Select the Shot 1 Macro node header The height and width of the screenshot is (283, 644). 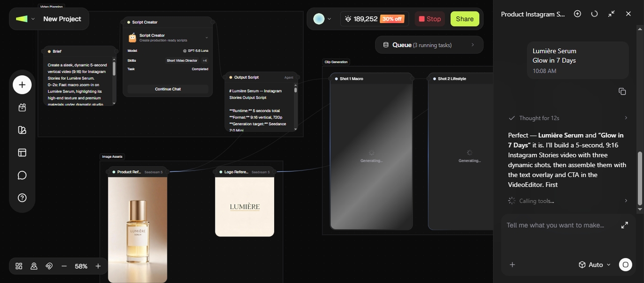371,78
